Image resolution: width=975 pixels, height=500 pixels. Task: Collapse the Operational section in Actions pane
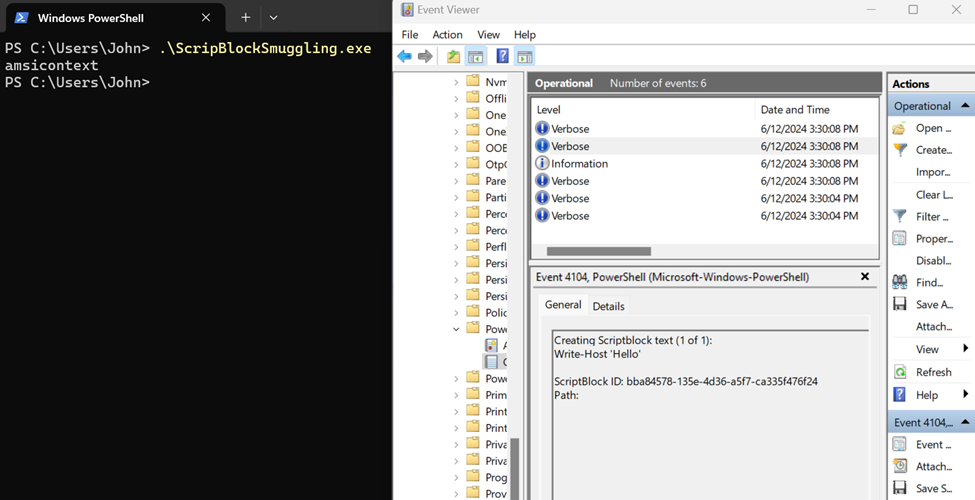click(966, 106)
